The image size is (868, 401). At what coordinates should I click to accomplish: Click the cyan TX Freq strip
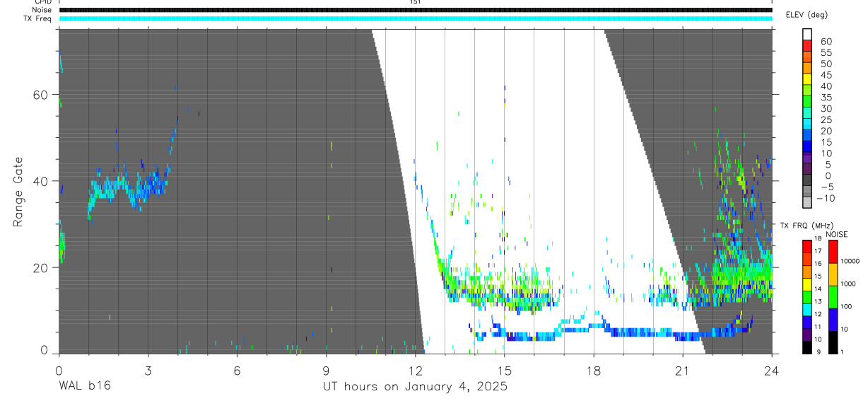click(416, 18)
